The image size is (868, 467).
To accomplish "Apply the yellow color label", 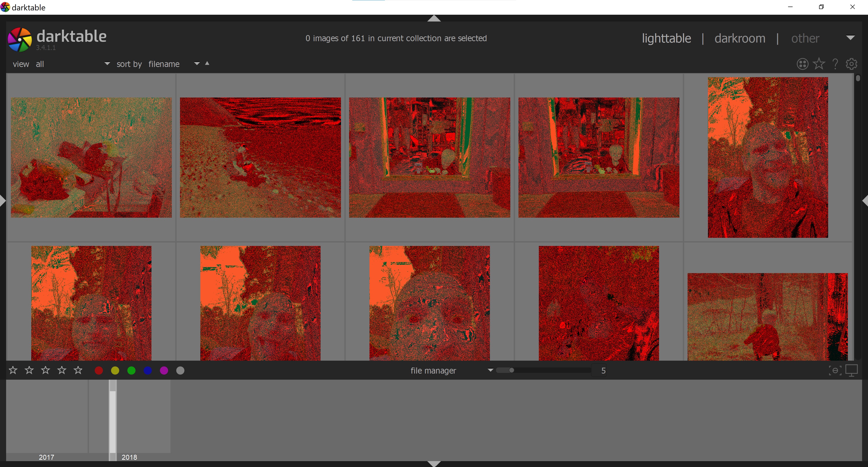I will [x=115, y=371].
